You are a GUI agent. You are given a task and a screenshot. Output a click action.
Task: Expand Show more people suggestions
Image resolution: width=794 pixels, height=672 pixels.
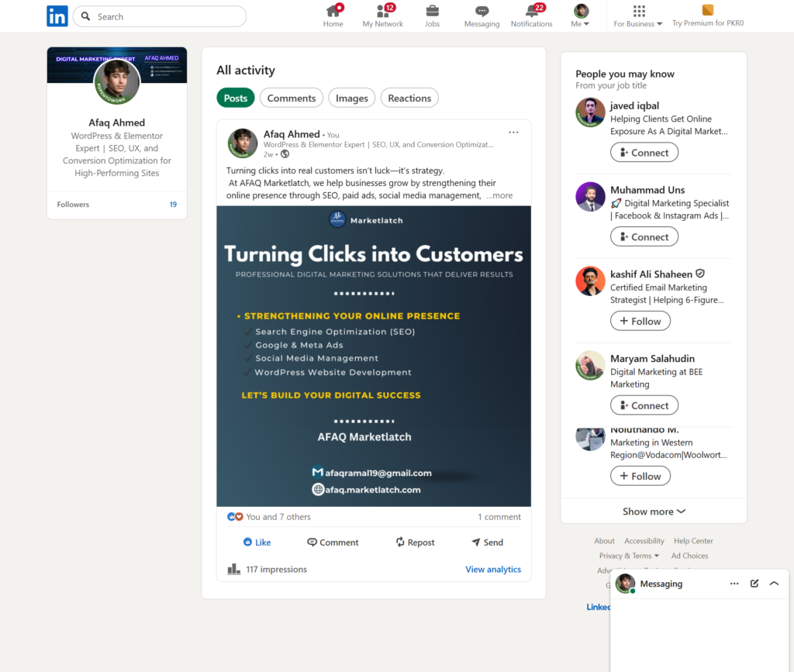[x=654, y=512]
